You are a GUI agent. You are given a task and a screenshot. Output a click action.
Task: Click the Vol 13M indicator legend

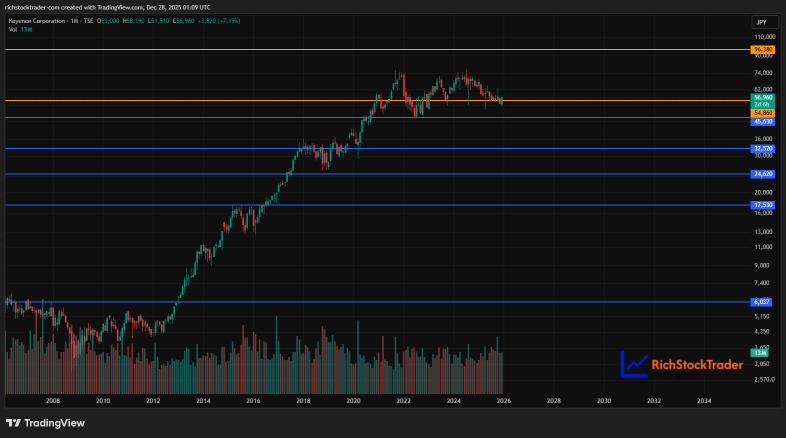pyautogui.click(x=21, y=30)
